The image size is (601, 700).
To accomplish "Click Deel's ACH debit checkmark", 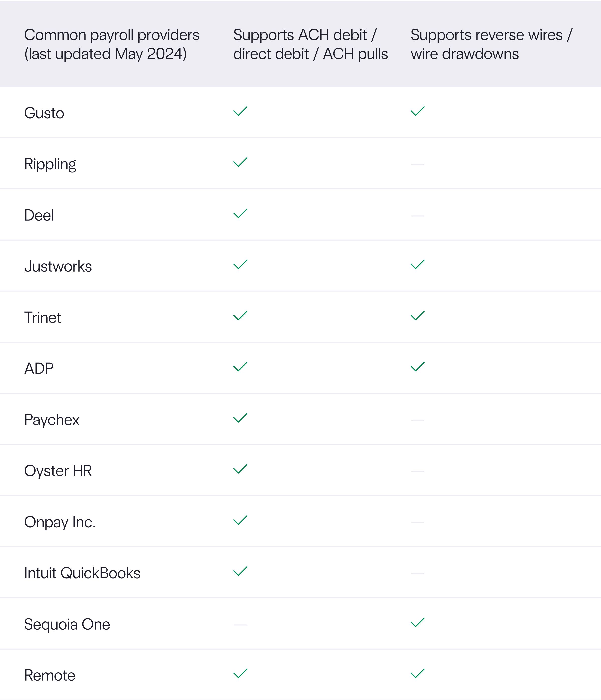I will point(240,214).
